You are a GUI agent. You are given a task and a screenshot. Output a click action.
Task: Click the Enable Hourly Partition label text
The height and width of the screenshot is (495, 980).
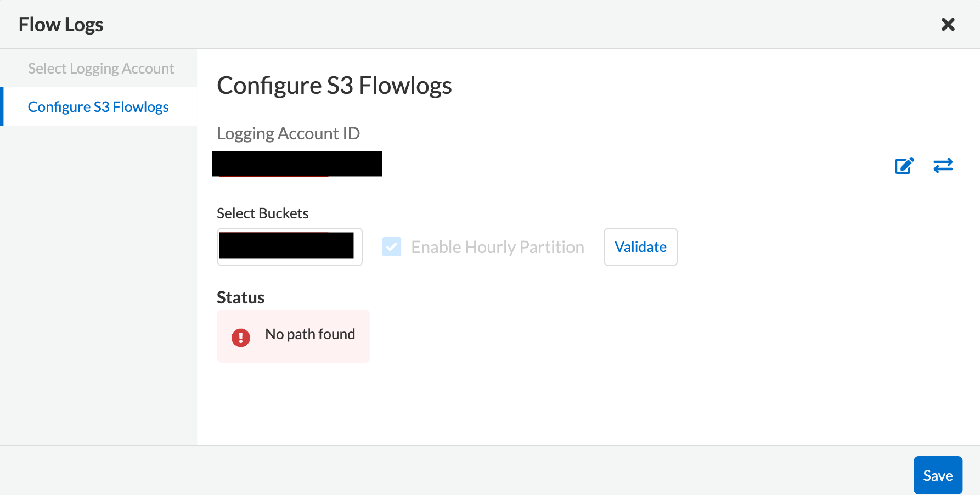[x=497, y=248]
